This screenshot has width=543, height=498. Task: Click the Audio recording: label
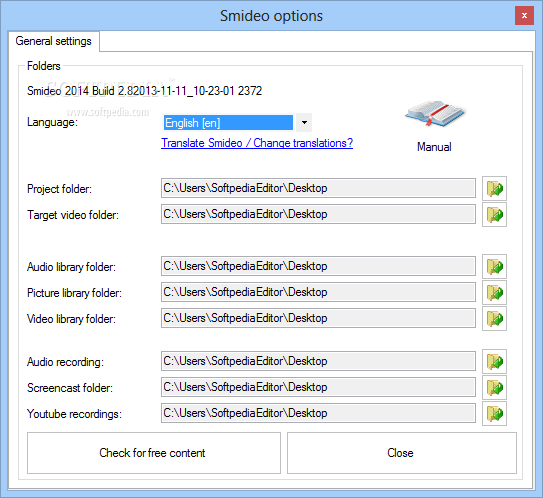coord(65,362)
